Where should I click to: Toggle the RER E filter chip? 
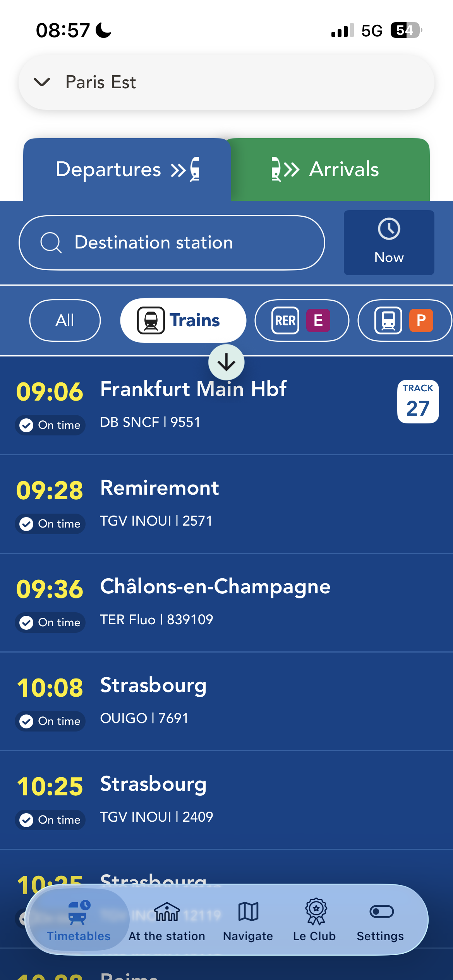302,320
